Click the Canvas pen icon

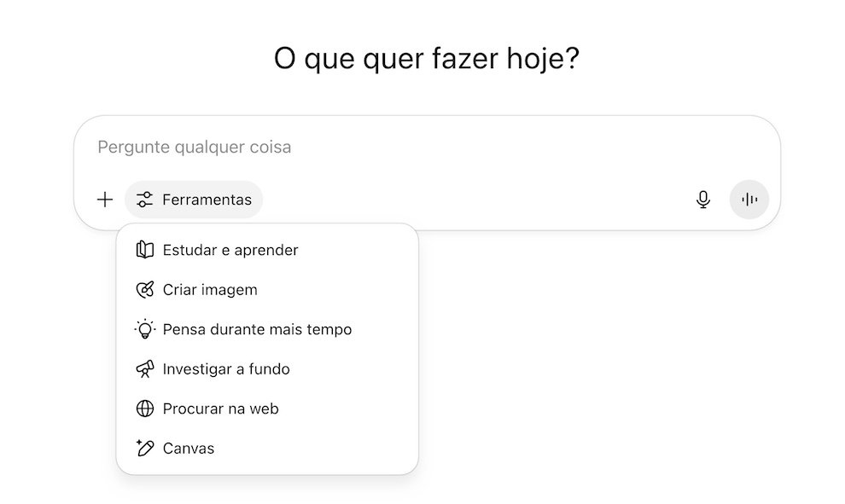tap(145, 448)
